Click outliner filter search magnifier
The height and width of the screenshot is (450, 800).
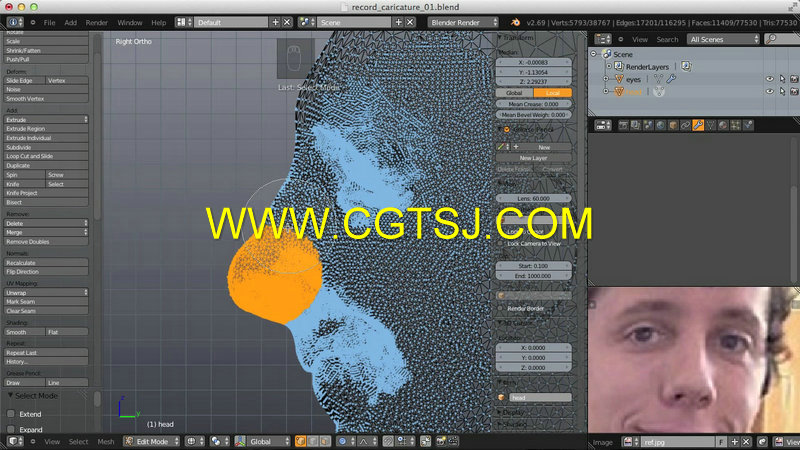[771, 39]
